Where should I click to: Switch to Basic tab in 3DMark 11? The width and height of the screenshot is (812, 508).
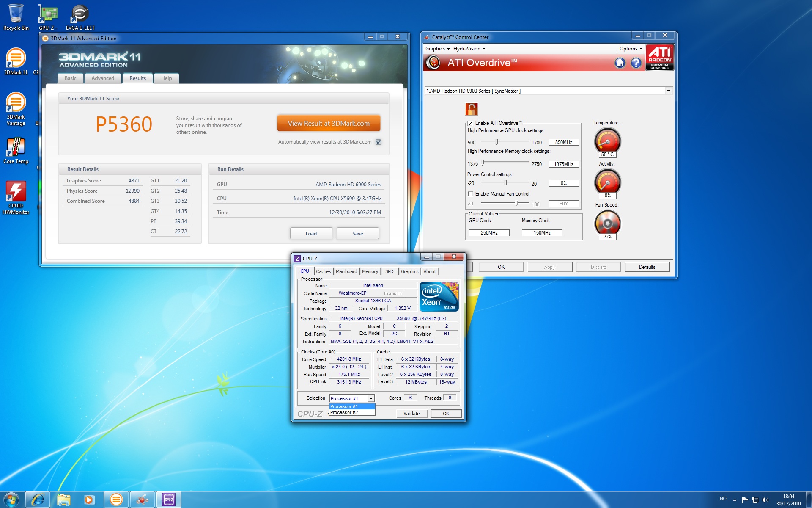pyautogui.click(x=70, y=78)
